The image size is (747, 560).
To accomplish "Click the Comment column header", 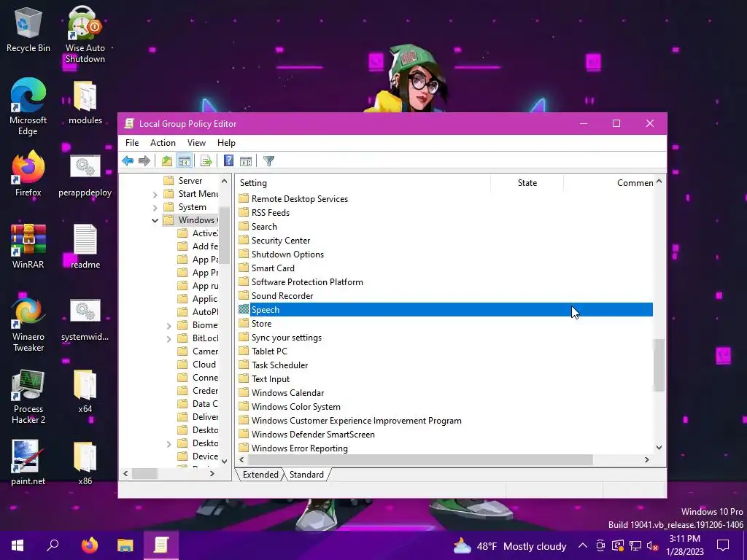I will click(x=609, y=183).
